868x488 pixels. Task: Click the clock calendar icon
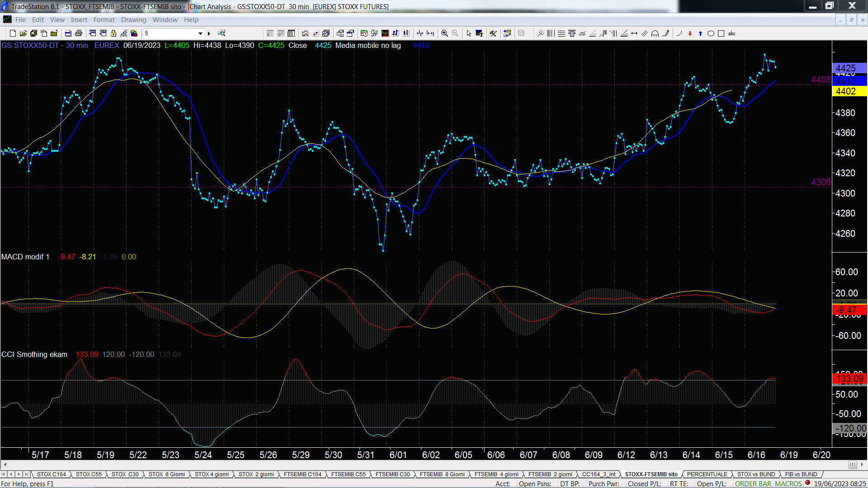[x=364, y=33]
